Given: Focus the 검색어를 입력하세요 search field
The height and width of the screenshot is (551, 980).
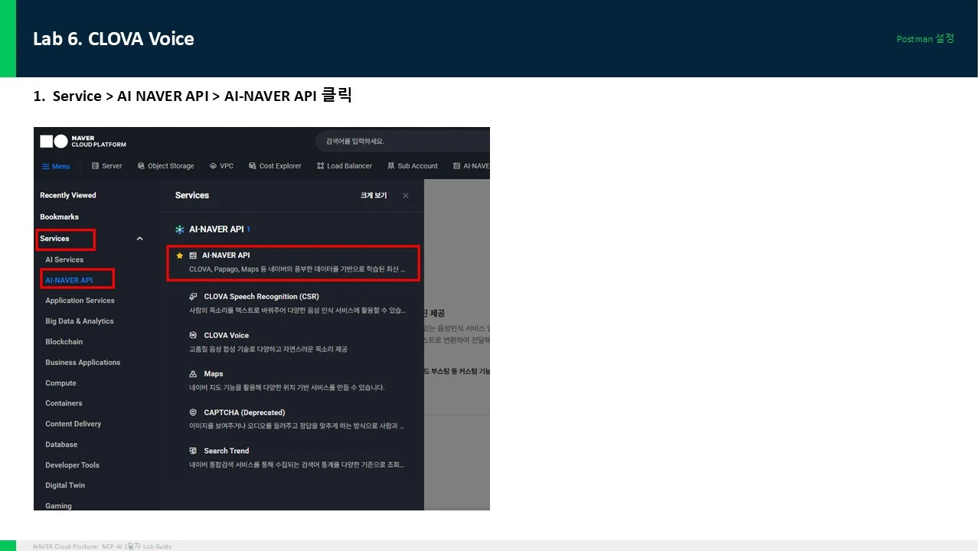Looking at the screenshot, I should [x=402, y=141].
